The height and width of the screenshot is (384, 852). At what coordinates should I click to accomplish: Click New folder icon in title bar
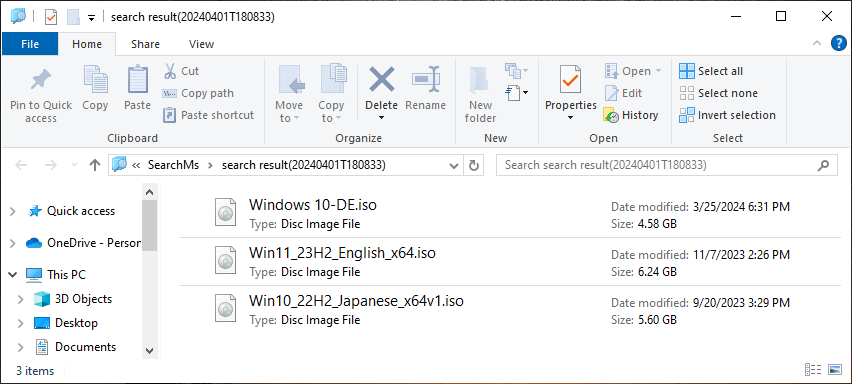tap(73, 17)
